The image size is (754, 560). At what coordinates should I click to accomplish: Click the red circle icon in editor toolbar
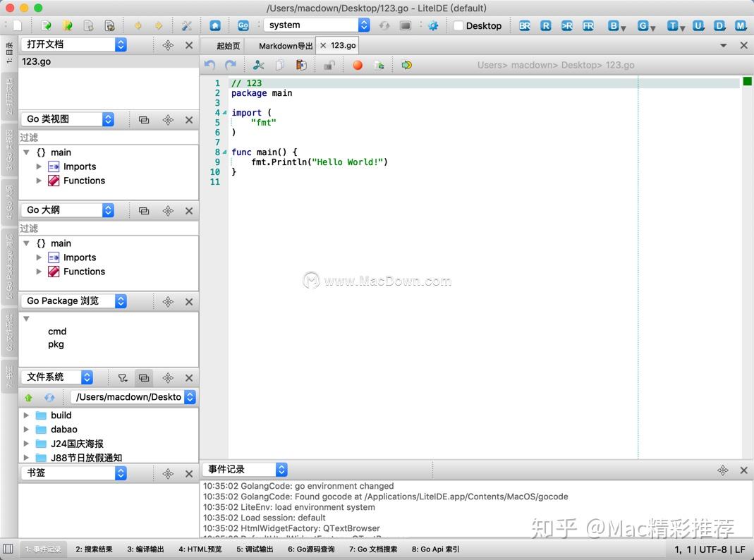point(358,65)
